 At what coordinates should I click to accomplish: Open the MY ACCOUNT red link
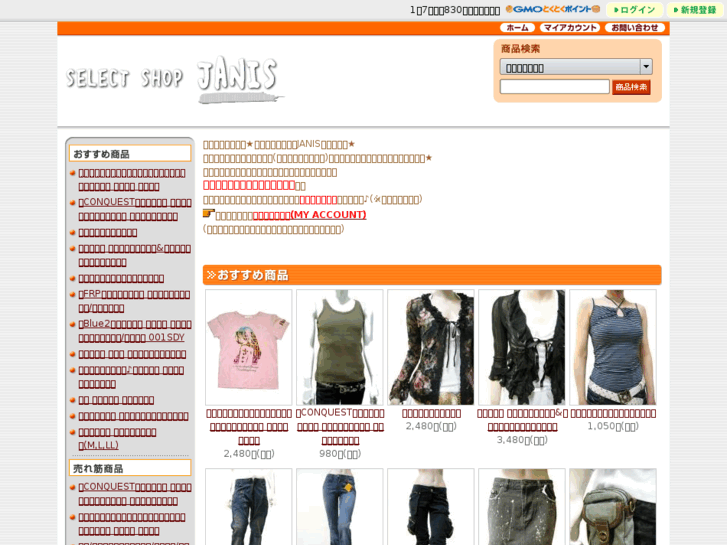pos(309,215)
